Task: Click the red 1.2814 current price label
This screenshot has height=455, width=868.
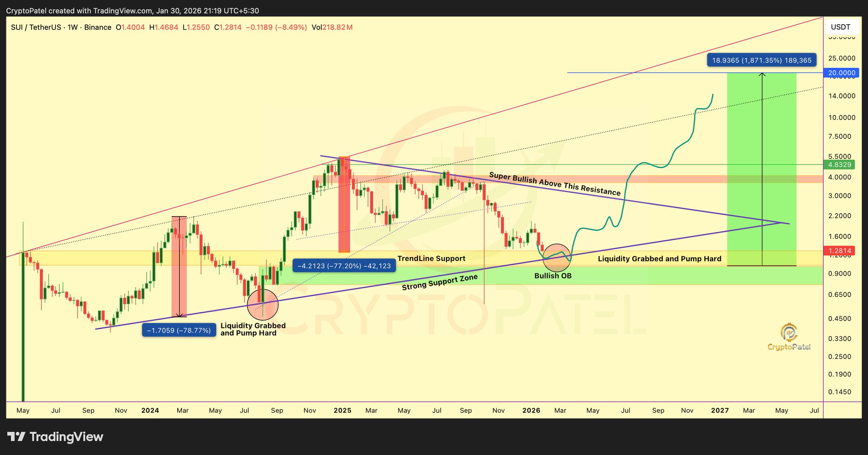Action: [x=839, y=251]
